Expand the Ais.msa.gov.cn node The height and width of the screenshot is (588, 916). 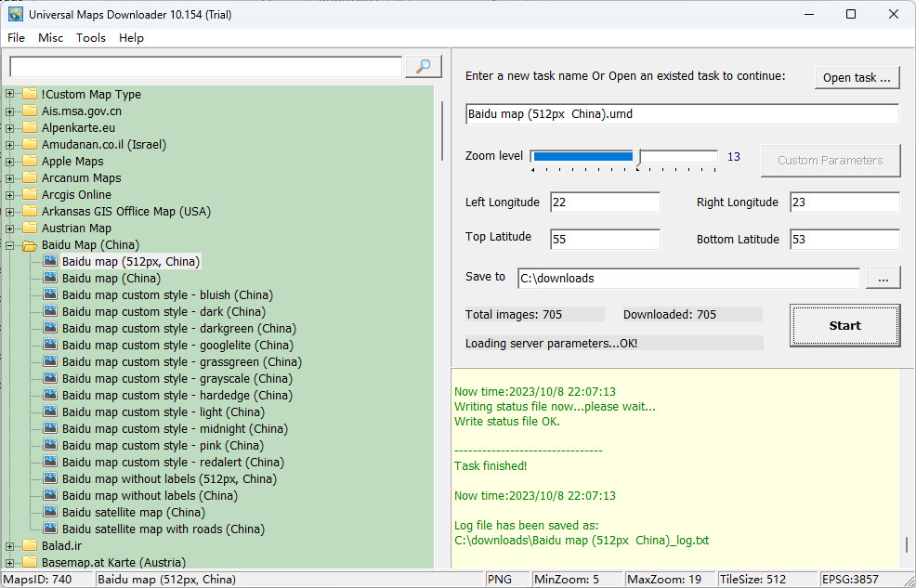coord(9,111)
